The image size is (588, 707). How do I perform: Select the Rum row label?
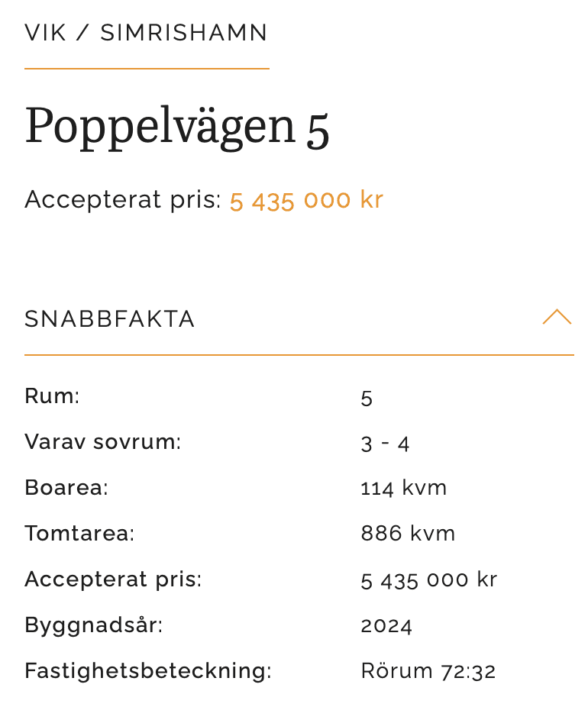pyautogui.click(x=52, y=396)
